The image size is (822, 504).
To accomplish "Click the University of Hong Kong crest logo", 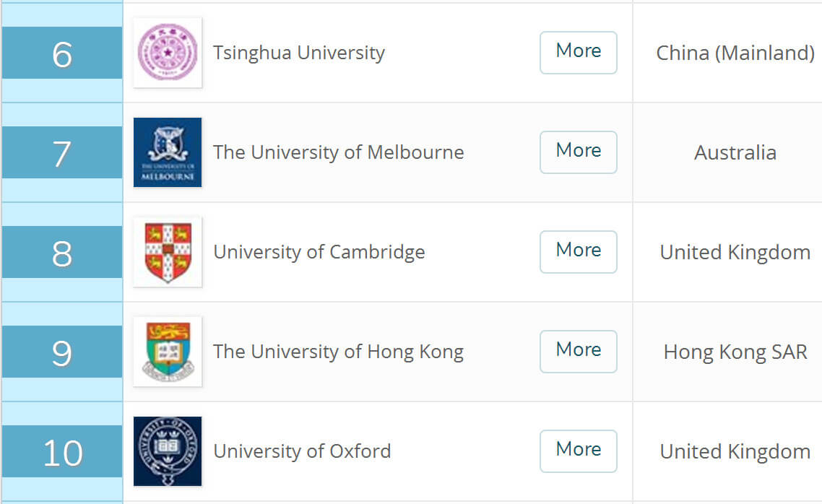I will click(168, 352).
